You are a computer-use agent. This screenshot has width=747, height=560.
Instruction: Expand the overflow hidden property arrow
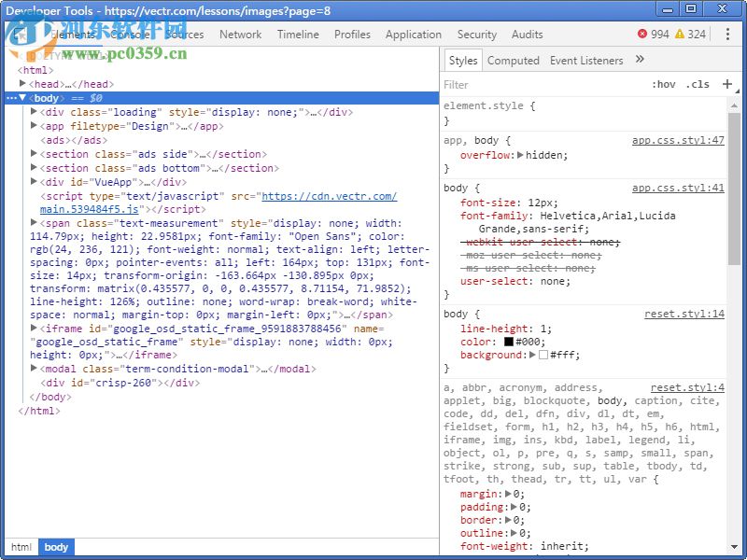[x=520, y=156]
